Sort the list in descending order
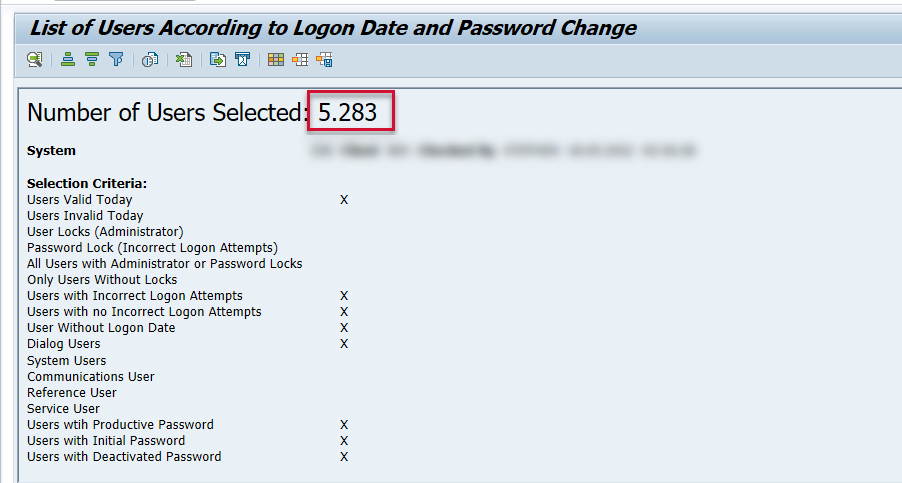 (x=92, y=60)
